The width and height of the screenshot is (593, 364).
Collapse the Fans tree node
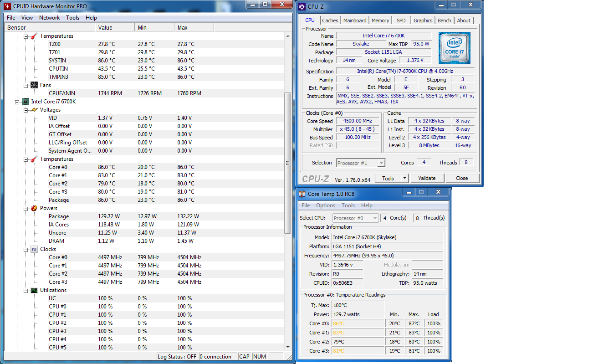pyautogui.click(x=26, y=85)
